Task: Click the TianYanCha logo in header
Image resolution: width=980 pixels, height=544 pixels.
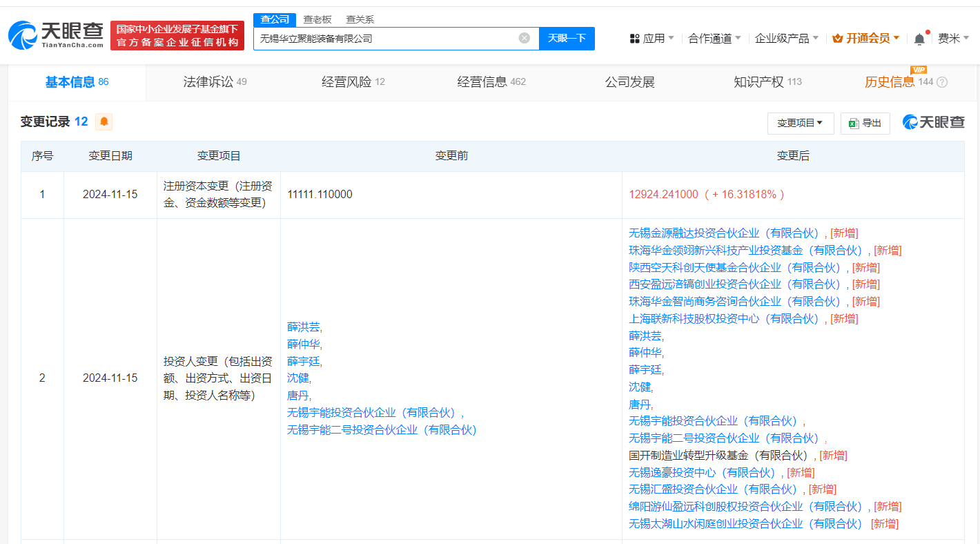Action: pyautogui.click(x=57, y=35)
